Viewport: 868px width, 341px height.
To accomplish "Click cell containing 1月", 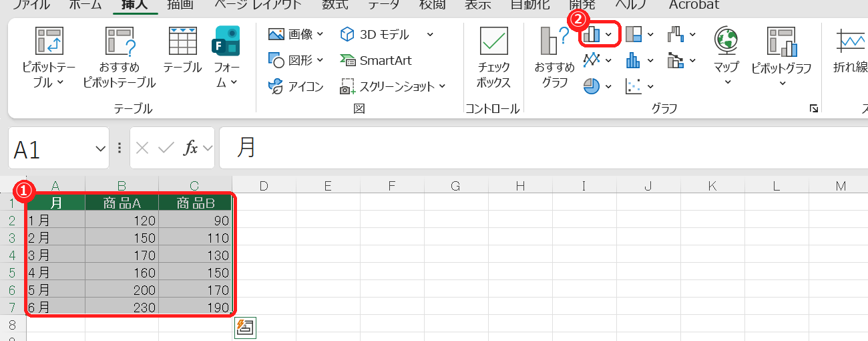I will pos(56,220).
